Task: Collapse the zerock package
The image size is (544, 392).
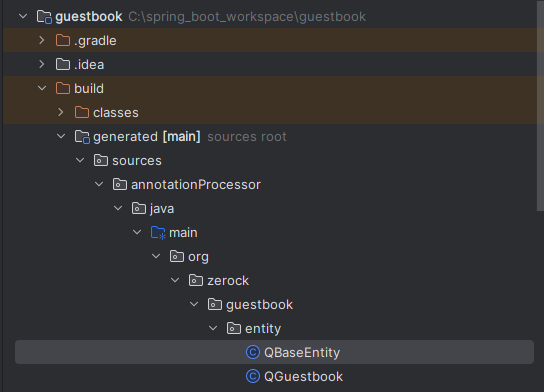Action: pyautogui.click(x=175, y=280)
